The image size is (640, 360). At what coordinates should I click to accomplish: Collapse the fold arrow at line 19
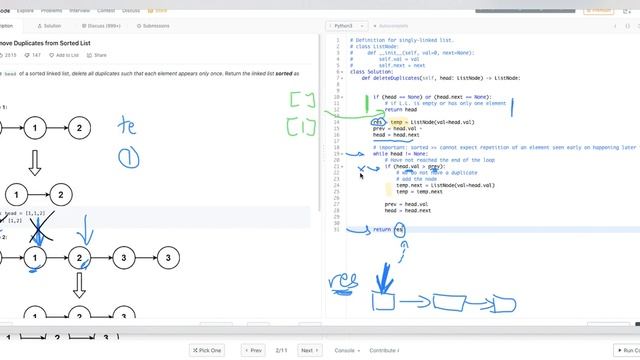pyautogui.click(x=342, y=154)
